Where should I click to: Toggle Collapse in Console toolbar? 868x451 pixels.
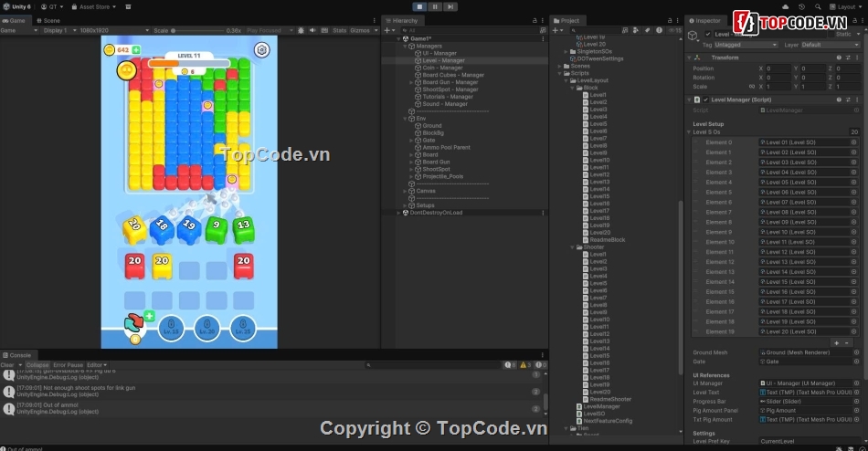coord(37,365)
